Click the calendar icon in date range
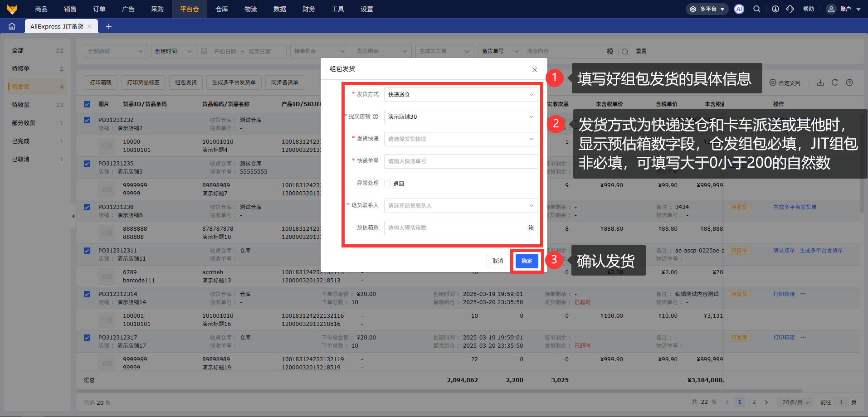Viewport: 868px width, 417px height. point(205,51)
